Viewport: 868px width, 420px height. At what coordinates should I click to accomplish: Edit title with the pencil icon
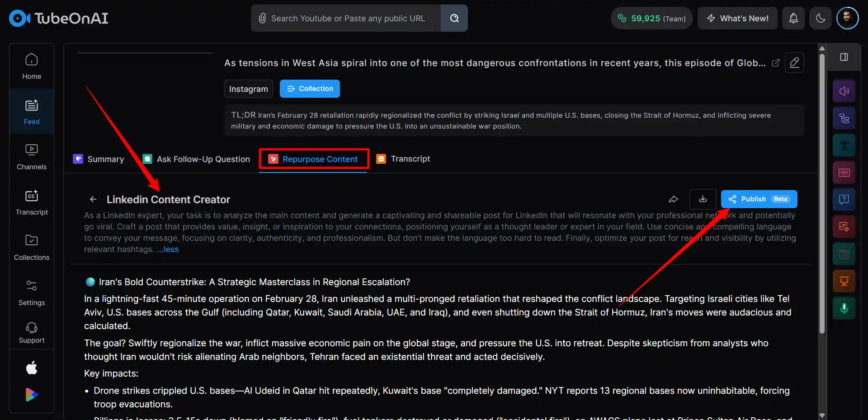pos(794,62)
